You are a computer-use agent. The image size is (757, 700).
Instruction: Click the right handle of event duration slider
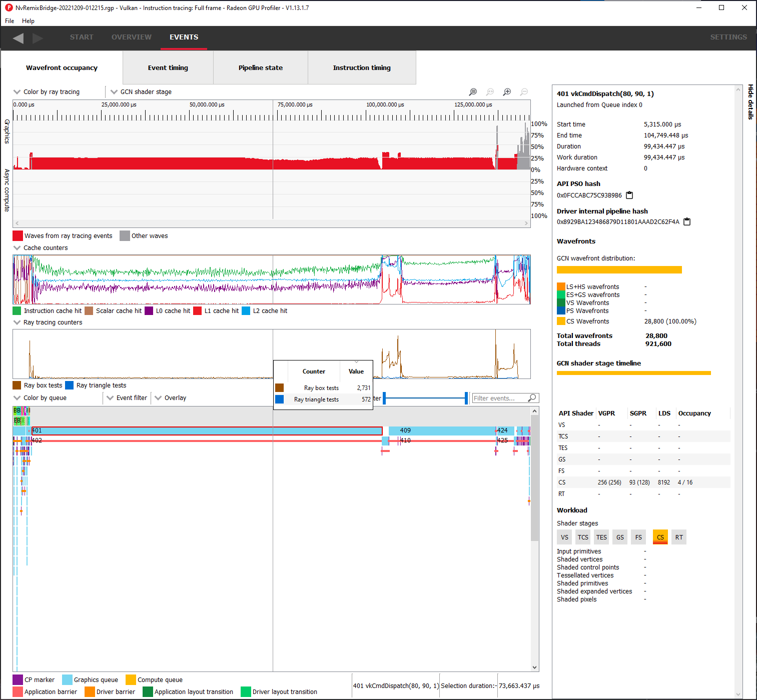coord(466,398)
